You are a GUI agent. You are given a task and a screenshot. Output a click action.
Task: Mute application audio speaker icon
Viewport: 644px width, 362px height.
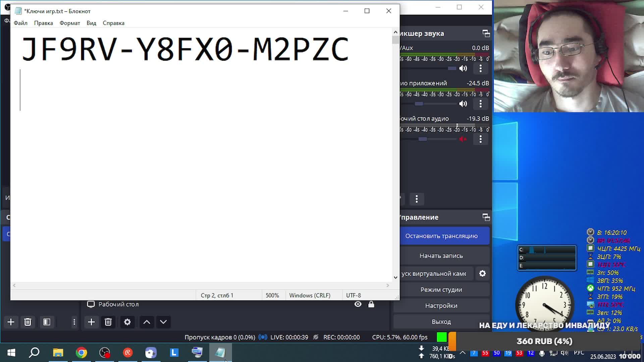463,104
